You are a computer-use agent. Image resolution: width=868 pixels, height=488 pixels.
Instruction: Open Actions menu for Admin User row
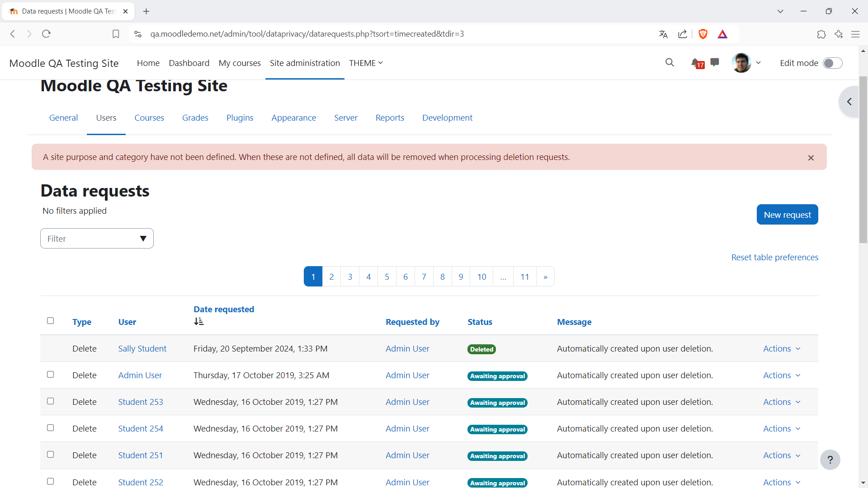pyautogui.click(x=782, y=375)
